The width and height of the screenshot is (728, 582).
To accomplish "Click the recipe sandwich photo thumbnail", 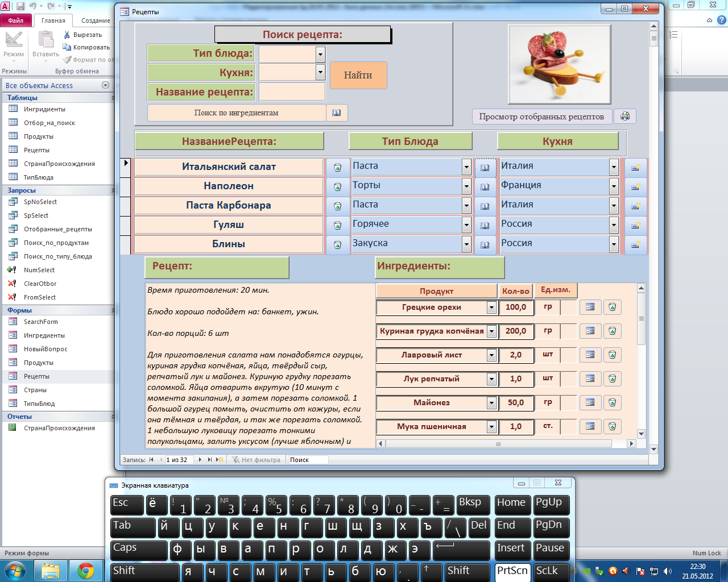I will [559, 64].
